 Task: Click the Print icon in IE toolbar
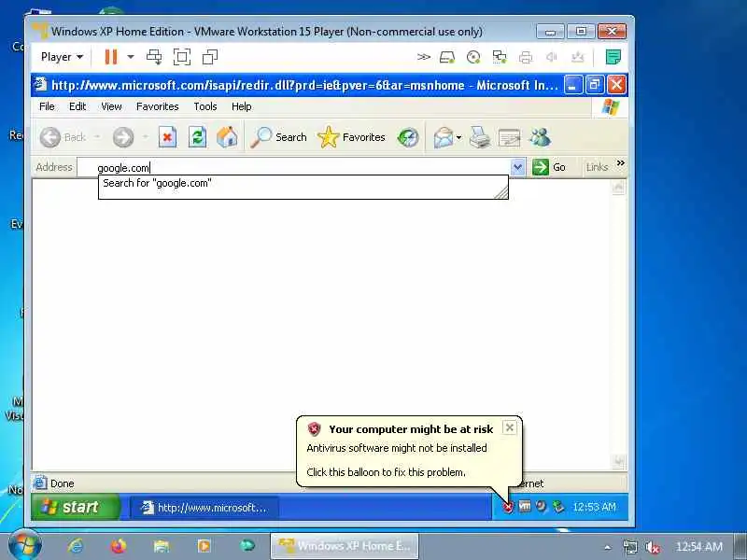(x=480, y=137)
